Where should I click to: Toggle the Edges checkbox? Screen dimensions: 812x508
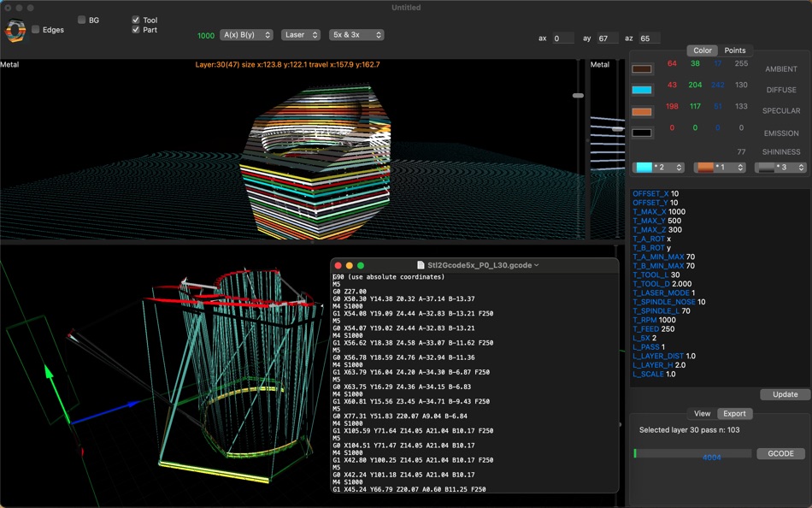click(35, 30)
